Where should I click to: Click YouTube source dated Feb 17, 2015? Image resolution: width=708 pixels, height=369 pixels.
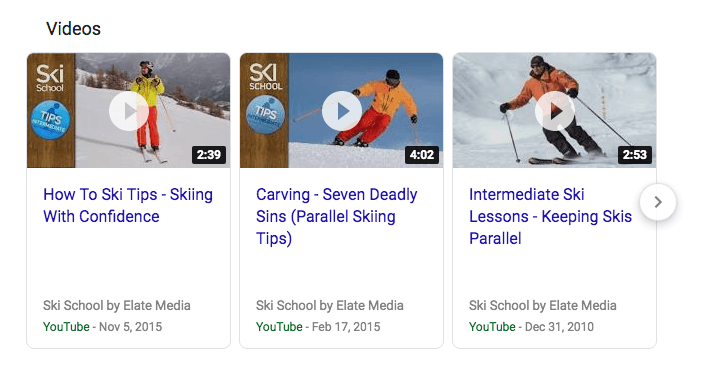[x=279, y=327]
